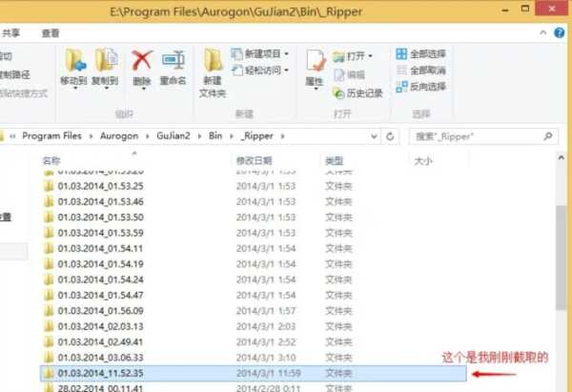This screenshot has height=392, width=572.
Task: Click the 移动到 (Move to) icon
Action: pos(73,65)
